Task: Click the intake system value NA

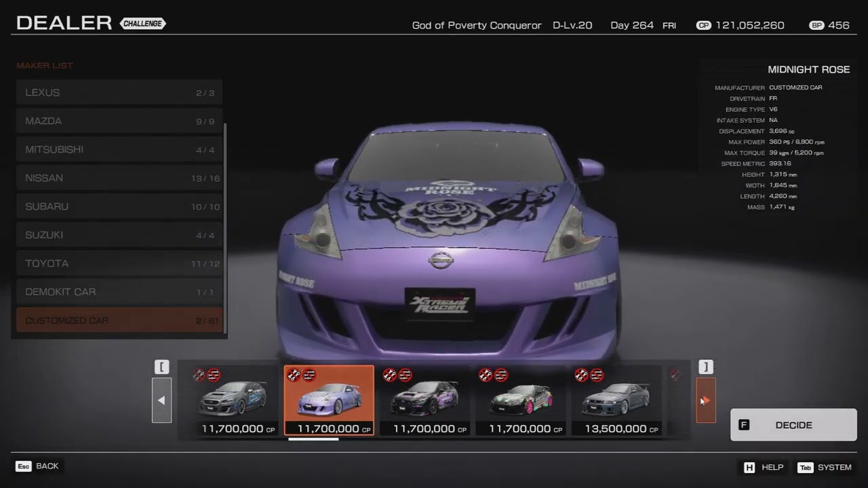Action: pos(773,121)
